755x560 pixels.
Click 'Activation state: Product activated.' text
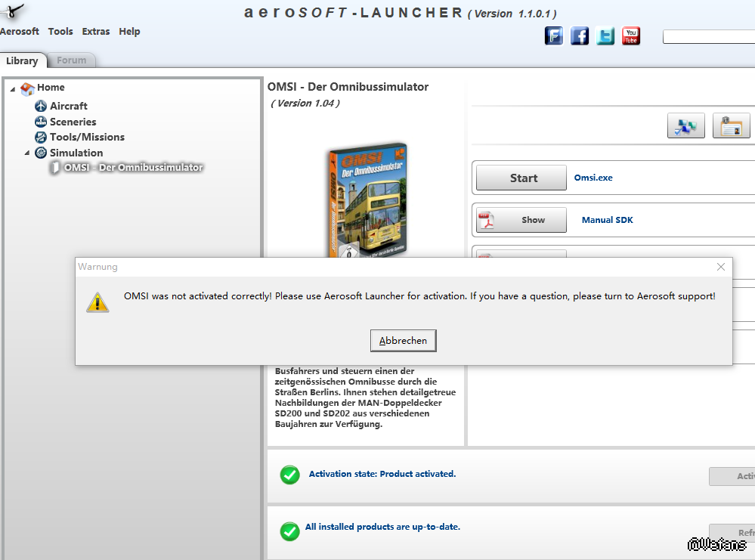382,474
